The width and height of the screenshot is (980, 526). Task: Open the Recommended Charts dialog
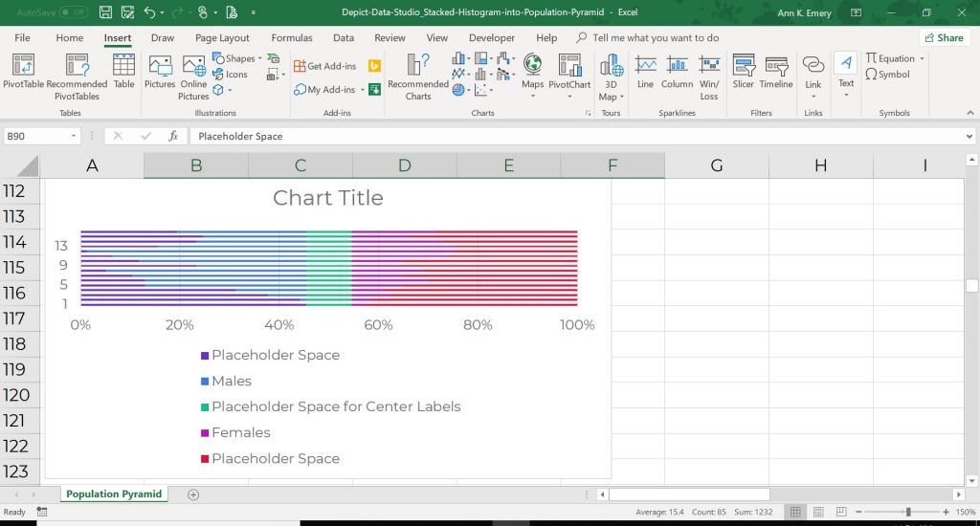coord(418,77)
